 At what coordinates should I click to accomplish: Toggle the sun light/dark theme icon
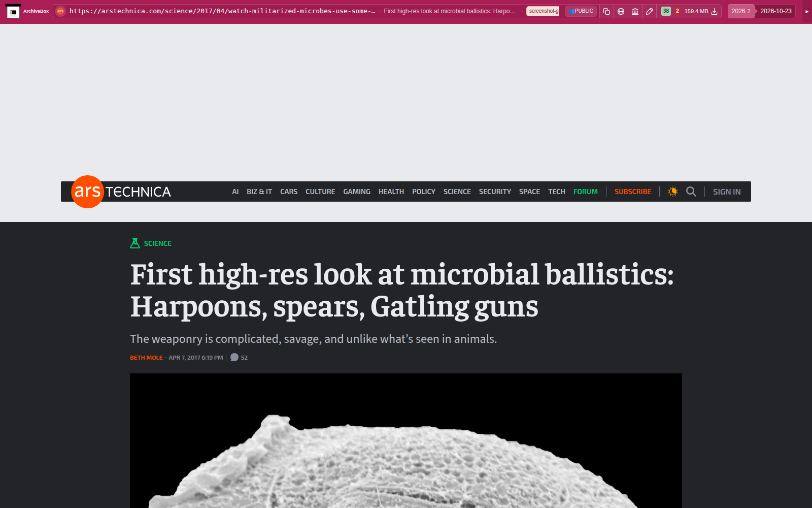click(x=673, y=192)
